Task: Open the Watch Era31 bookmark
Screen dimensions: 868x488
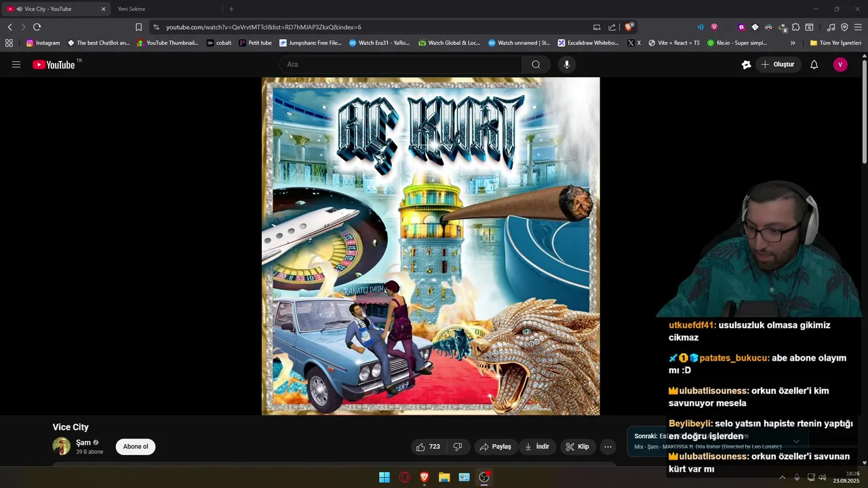Action: (380, 43)
